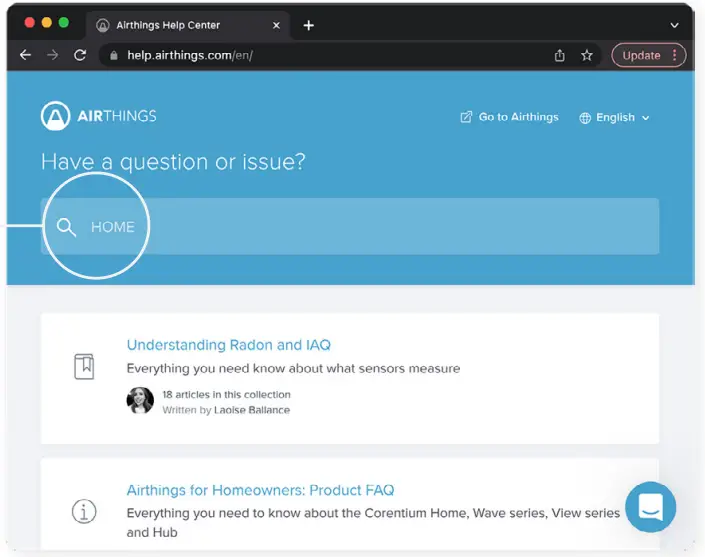Click the bookmark book collection icon

tap(84, 366)
